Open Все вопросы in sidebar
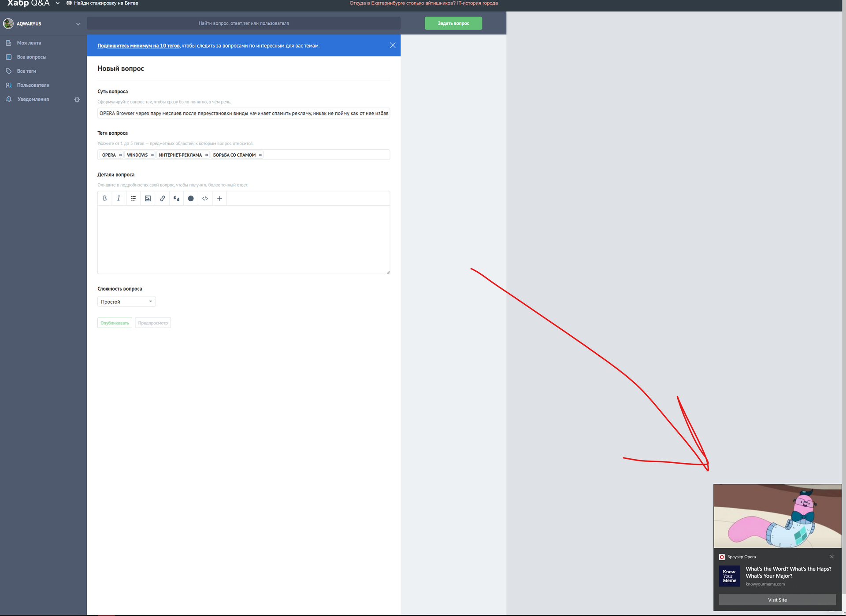Screen dimensions: 846x616 32,57
